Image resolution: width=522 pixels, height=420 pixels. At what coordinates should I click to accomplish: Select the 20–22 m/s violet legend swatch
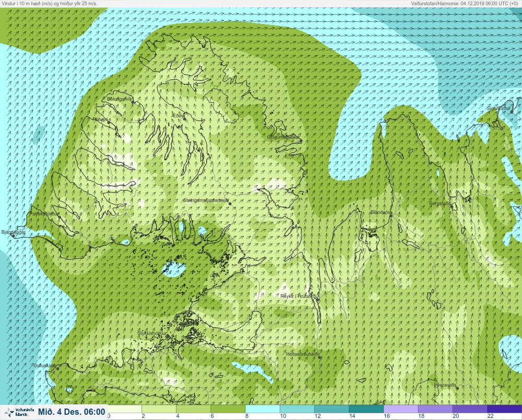pyautogui.click(x=470, y=409)
